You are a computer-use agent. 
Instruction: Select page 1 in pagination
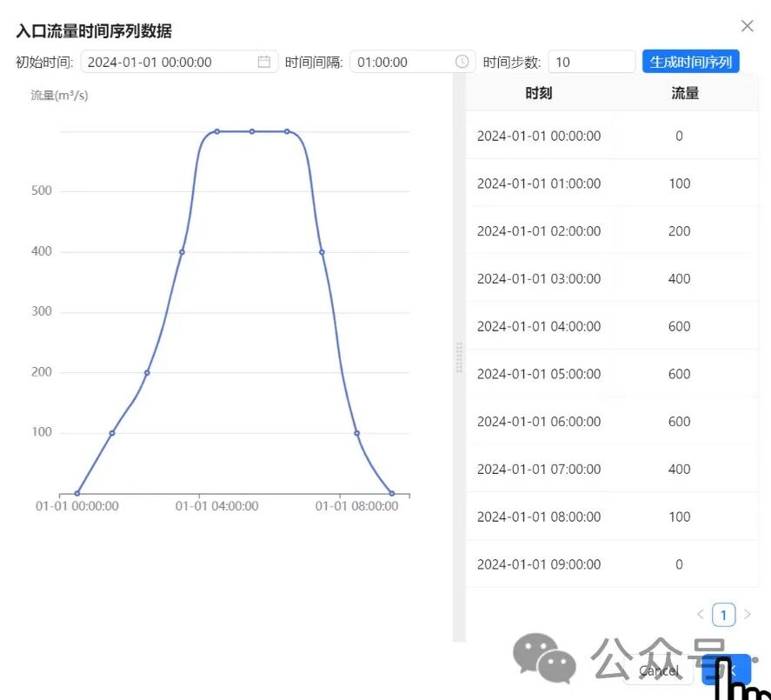724,615
